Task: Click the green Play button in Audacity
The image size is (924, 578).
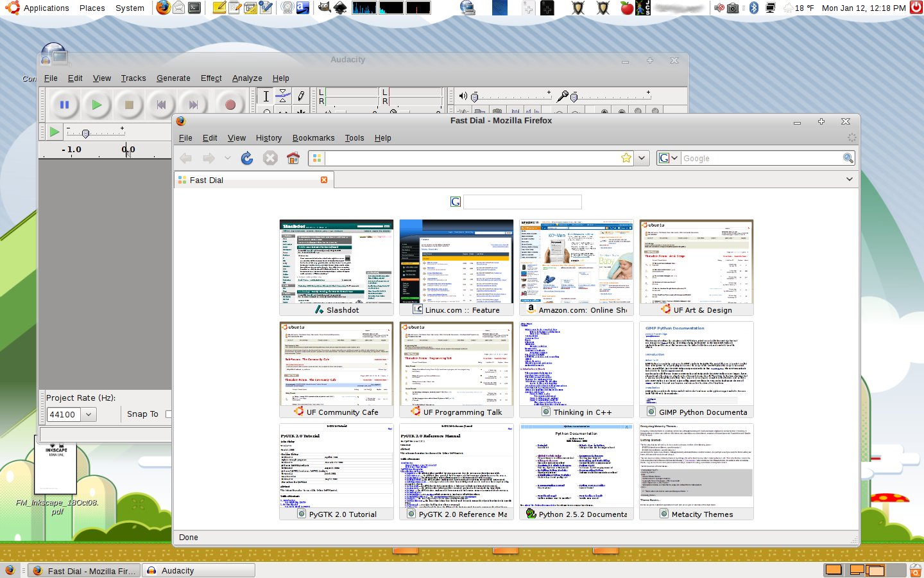Action: click(x=96, y=105)
